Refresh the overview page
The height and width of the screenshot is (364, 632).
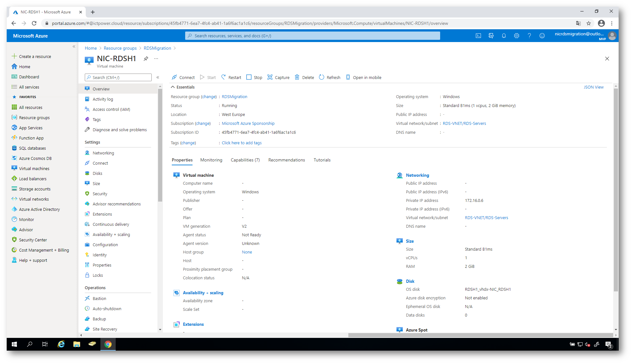[330, 77]
